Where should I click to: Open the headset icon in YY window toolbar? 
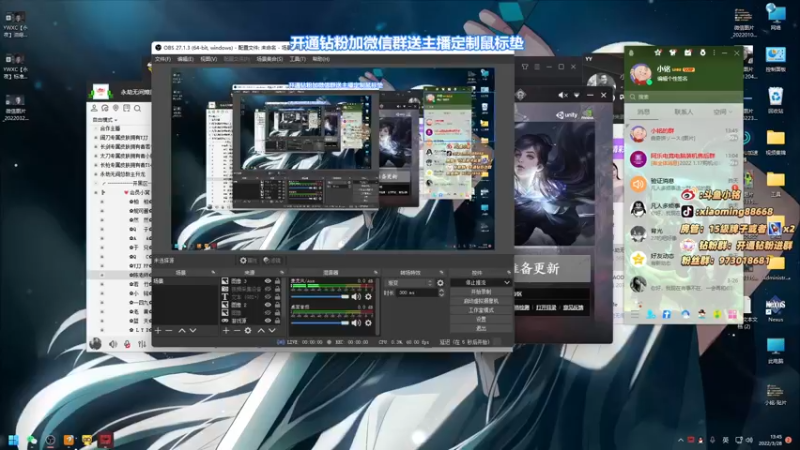(x=105, y=108)
